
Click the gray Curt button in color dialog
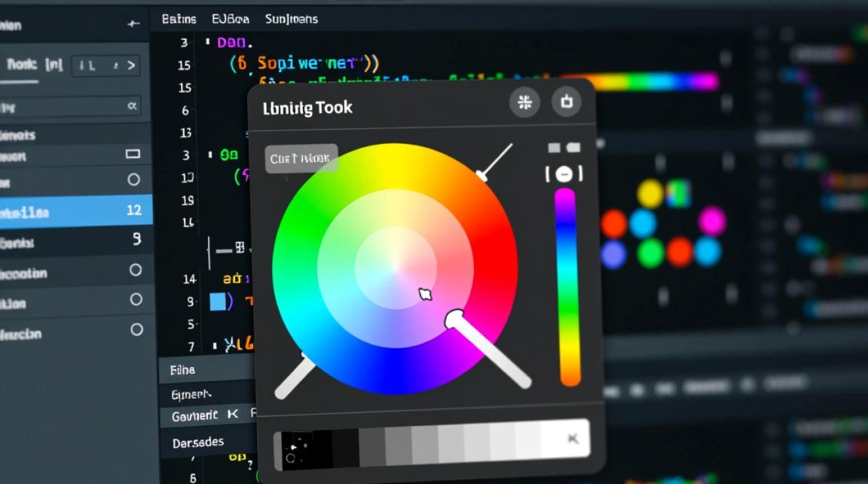tap(301, 158)
